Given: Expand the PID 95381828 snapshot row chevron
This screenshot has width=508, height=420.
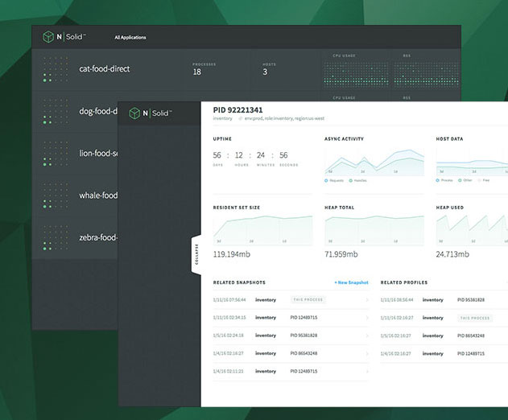Looking at the screenshot, I should (x=367, y=336).
